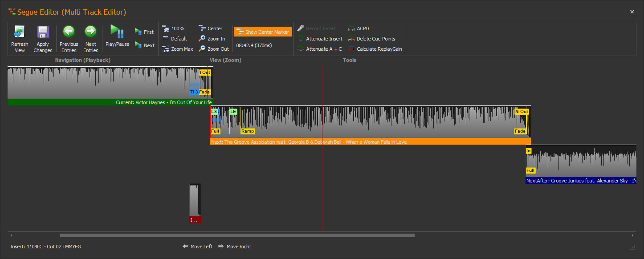
Task: Play the First track segue
Action: tap(144, 32)
